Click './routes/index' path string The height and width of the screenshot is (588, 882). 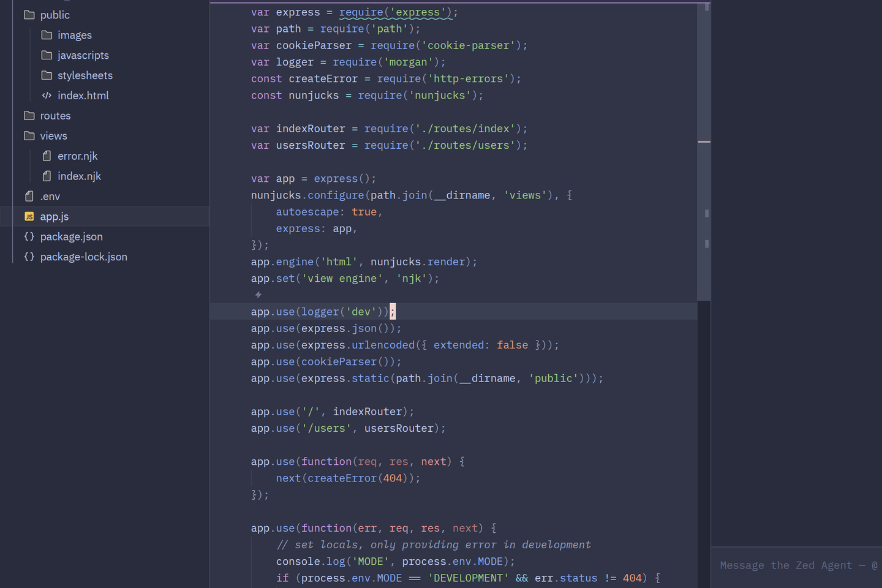pyautogui.click(x=465, y=129)
